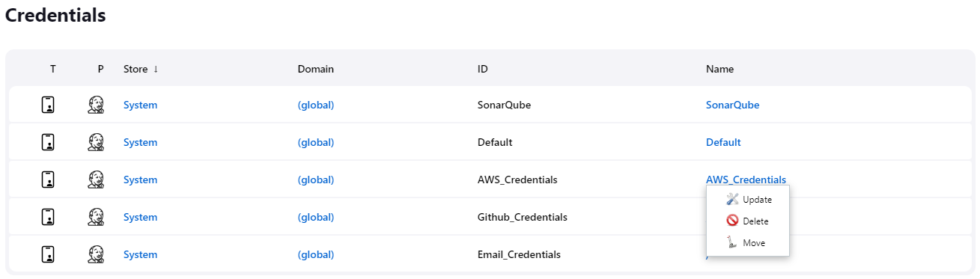Click the SonarQube ID cell text

(x=505, y=105)
